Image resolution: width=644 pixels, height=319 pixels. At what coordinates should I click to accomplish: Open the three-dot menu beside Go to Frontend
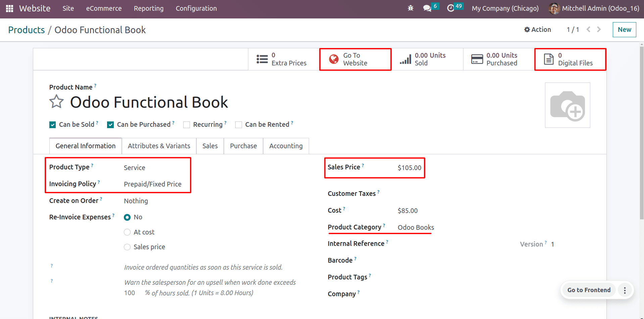pos(625,290)
